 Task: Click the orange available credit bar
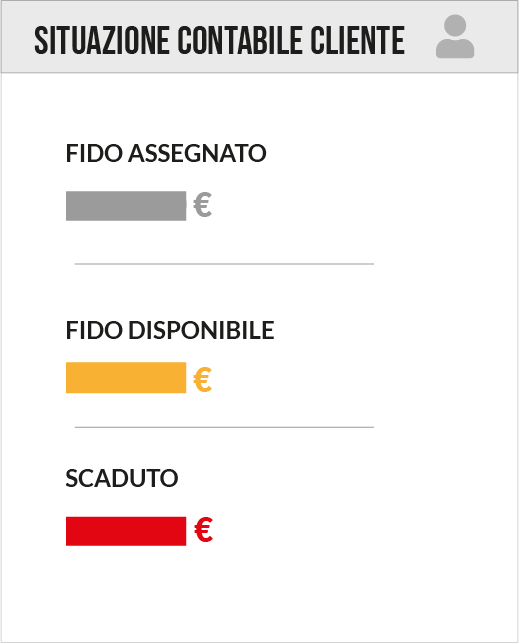(126, 378)
